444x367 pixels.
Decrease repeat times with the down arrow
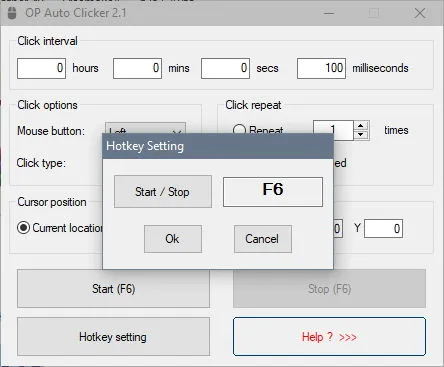coord(361,135)
